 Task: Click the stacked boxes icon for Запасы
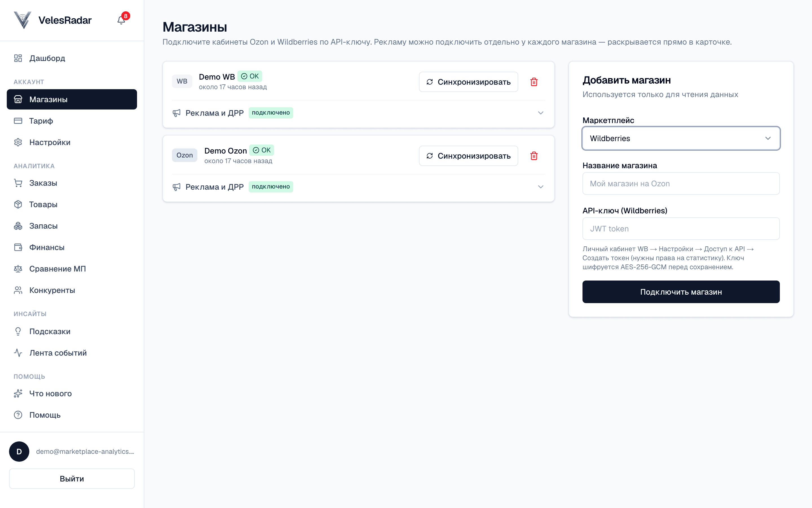pyautogui.click(x=18, y=226)
